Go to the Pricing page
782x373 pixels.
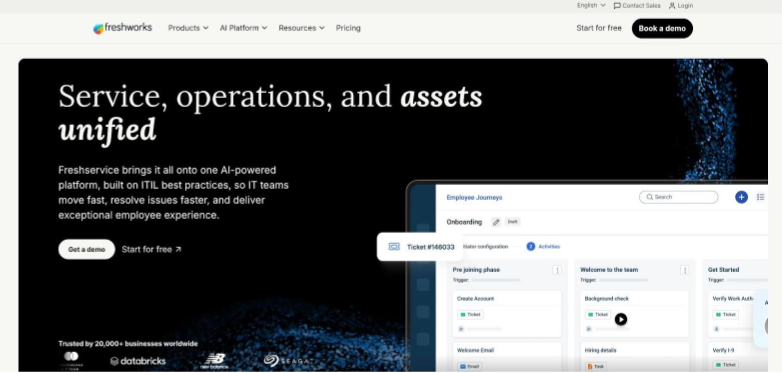click(348, 28)
